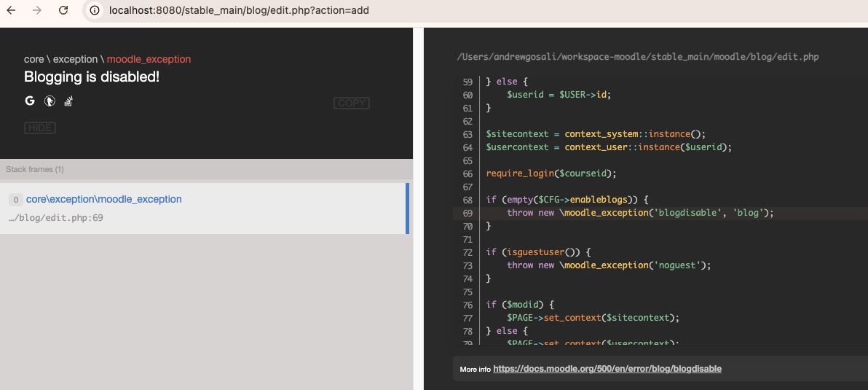Click the 'Stack frames (1)' heading
Viewport: 868px width, 390px height.
35,169
